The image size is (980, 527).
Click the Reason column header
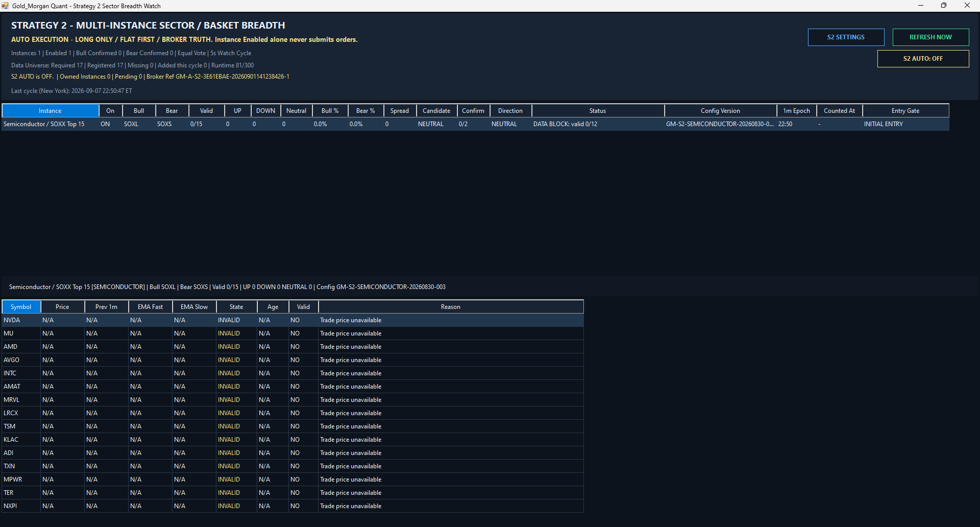click(x=451, y=307)
